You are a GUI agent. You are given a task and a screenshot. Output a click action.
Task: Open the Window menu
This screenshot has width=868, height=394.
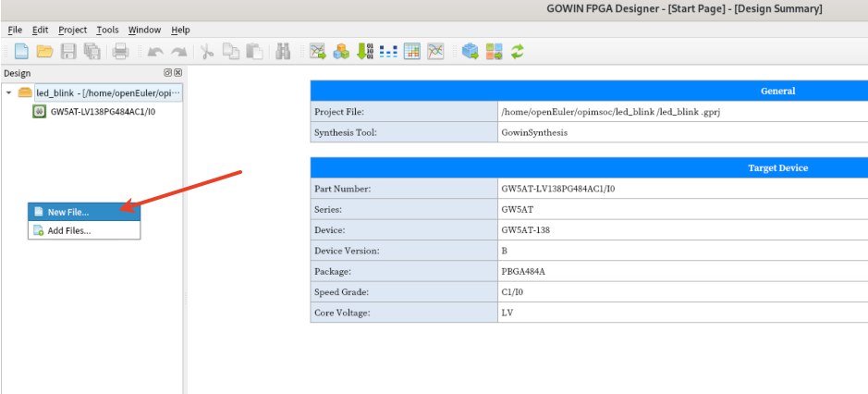click(x=144, y=30)
